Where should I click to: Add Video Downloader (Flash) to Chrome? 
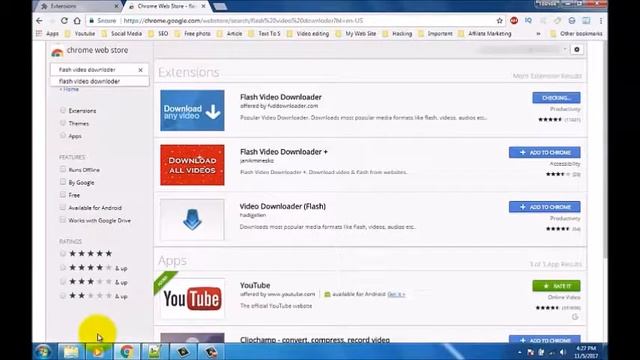click(x=544, y=207)
